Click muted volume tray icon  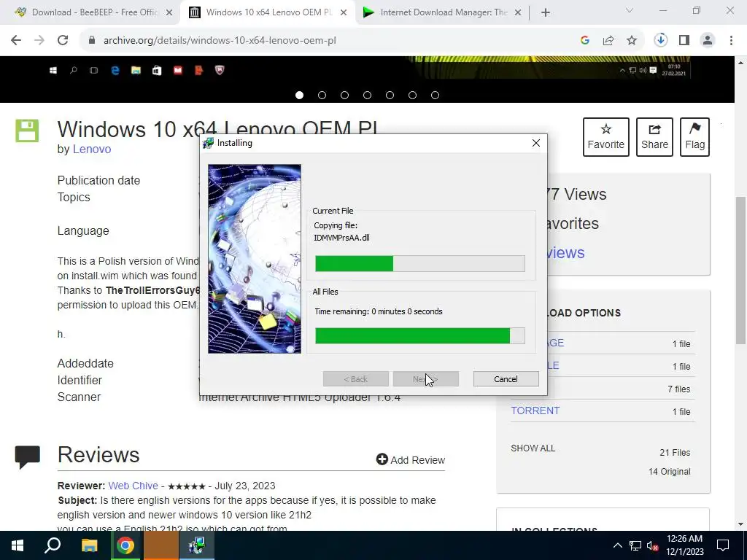[x=652, y=545]
